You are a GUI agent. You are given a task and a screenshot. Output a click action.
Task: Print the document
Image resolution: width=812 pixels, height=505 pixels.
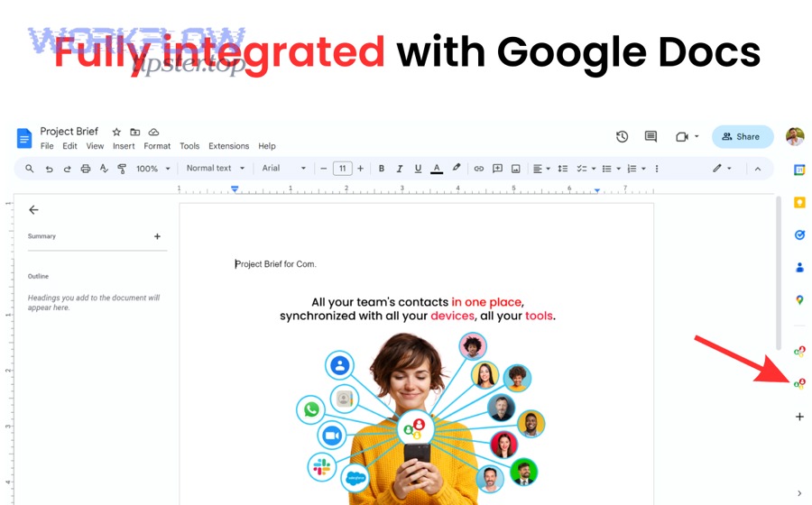pos(86,169)
